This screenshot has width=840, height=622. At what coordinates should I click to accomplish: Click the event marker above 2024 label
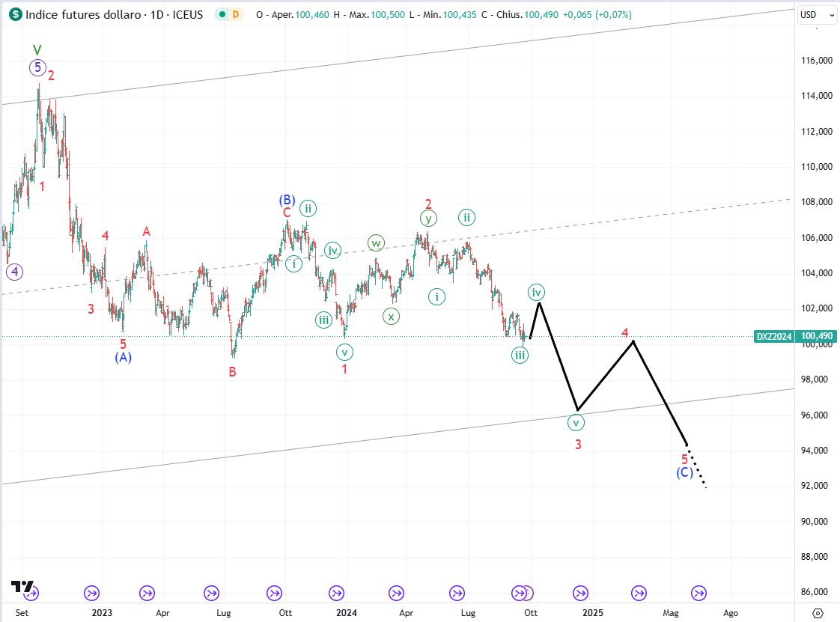(x=333, y=593)
